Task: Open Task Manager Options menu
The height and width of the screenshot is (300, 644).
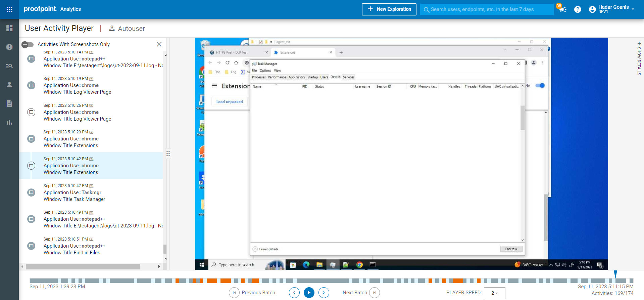Action: 265,71
